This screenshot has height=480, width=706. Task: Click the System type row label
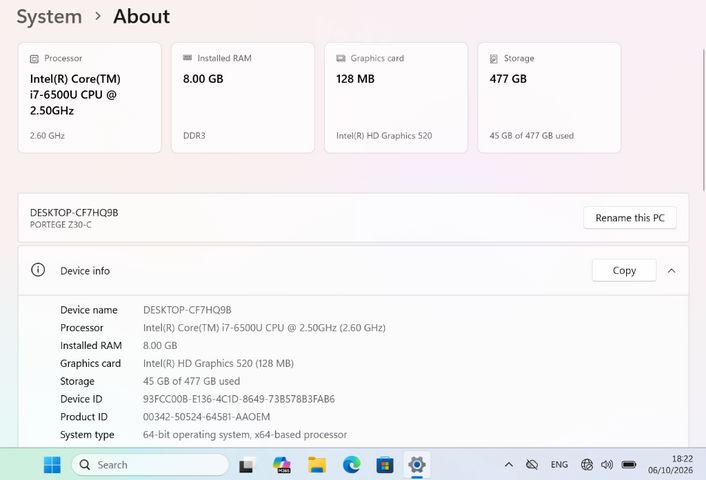coord(87,435)
